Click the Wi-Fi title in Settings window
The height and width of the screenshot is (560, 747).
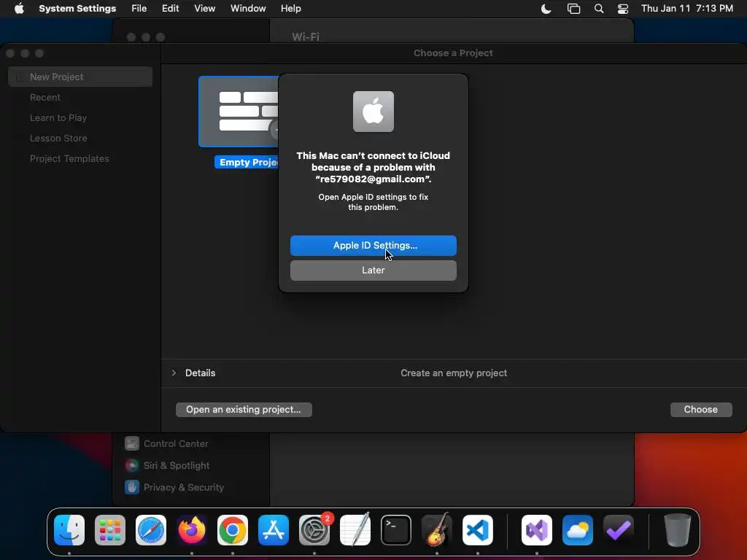(306, 36)
